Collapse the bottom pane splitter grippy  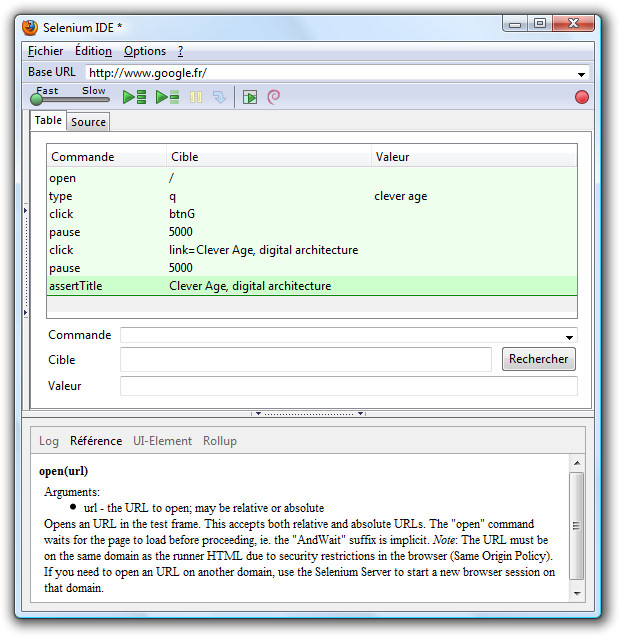click(308, 414)
